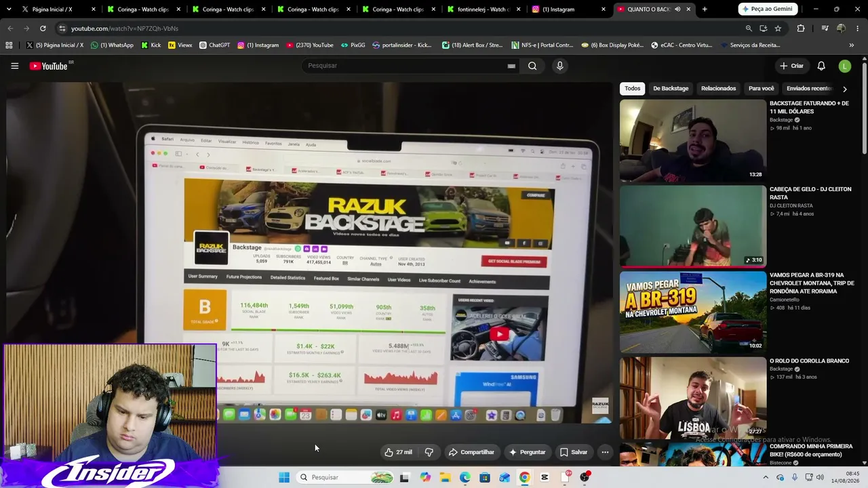Open the on-screen keyboard in YouTube search
The width and height of the screenshot is (868, 488).
pos(511,66)
